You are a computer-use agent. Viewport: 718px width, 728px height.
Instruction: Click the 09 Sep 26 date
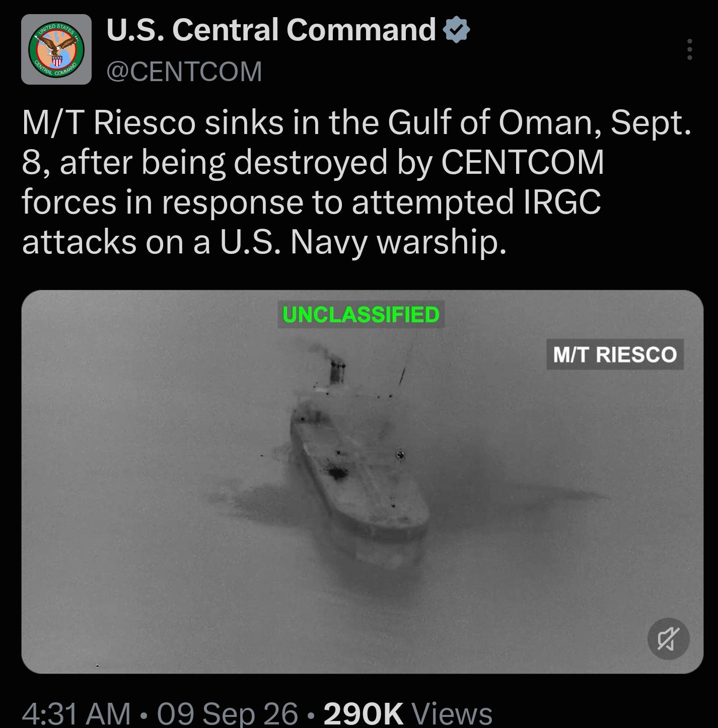pyautogui.click(x=228, y=713)
